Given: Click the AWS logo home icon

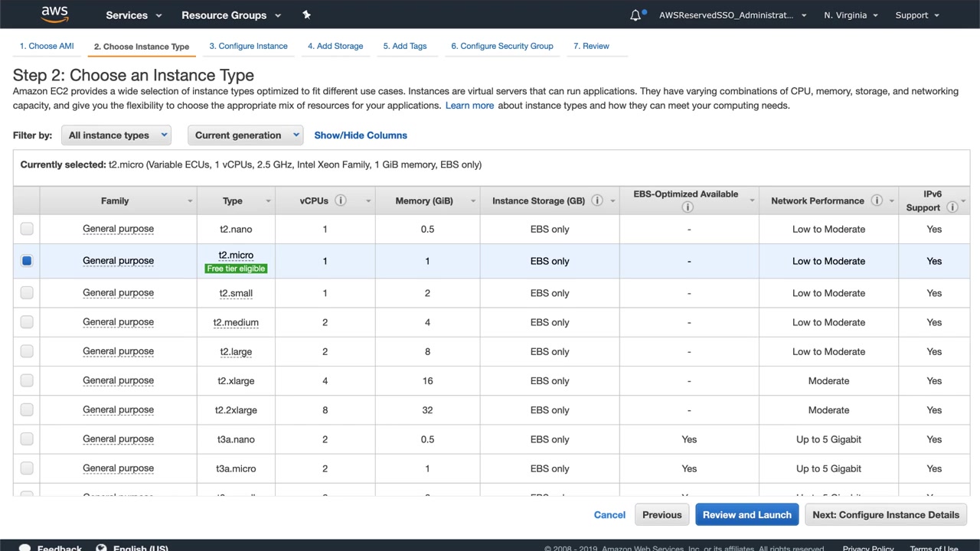Looking at the screenshot, I should 54,15.
